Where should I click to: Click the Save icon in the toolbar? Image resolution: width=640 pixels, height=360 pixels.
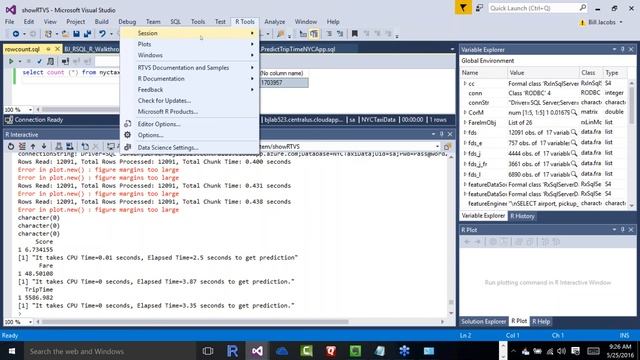[x=76, y=34]
